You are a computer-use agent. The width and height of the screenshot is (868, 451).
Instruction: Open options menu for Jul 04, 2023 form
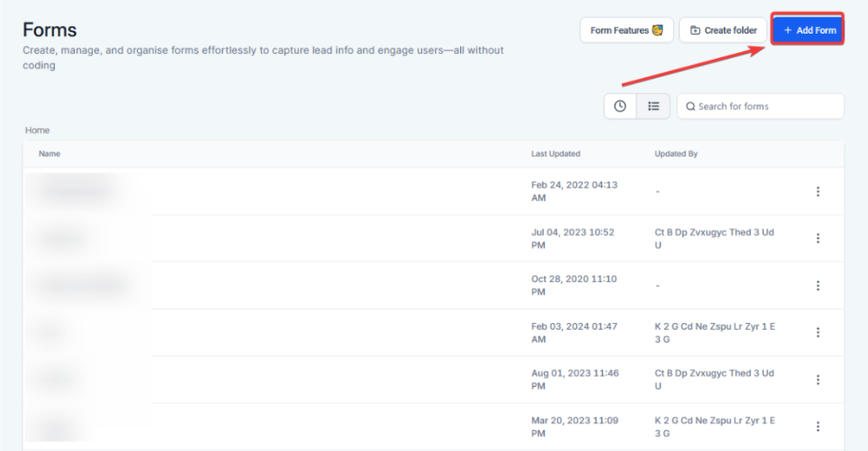[x=818, y=239]
